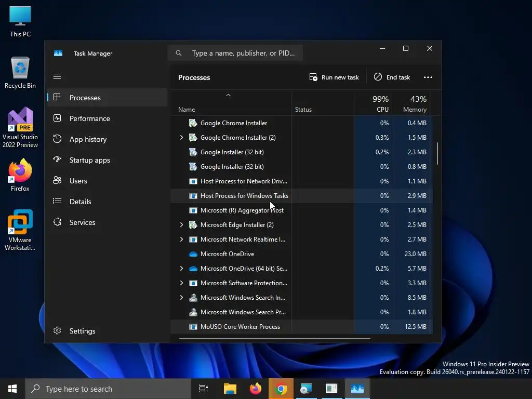Click search magnifier icon in Task Manager
The width and height of the screenshot is (532, 399).
(x=179, y=53)
